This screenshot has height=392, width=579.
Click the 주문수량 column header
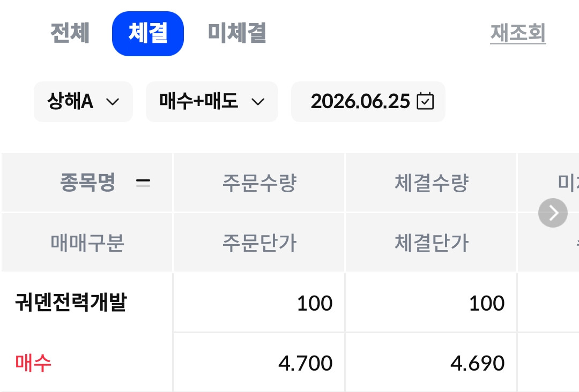(x=259, y=183)
